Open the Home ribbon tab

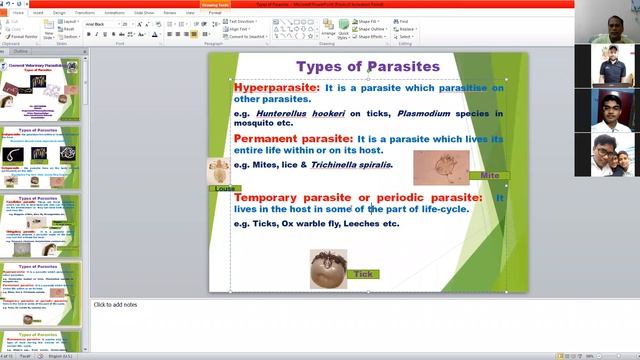click(18, 13)
